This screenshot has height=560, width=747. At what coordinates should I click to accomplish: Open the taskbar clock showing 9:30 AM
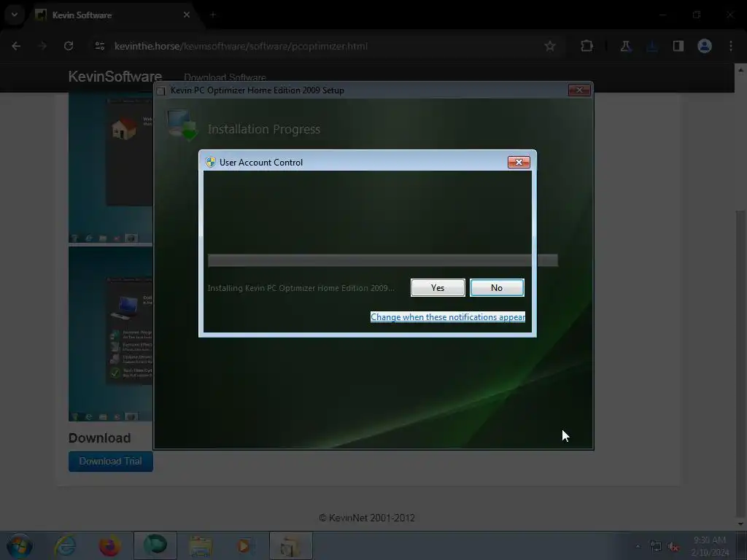[710, 546]
